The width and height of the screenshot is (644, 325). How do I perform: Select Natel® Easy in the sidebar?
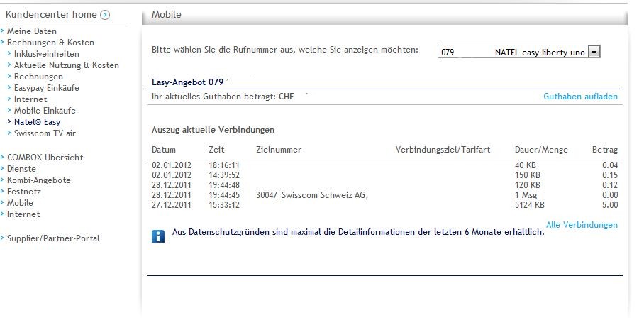37,122
